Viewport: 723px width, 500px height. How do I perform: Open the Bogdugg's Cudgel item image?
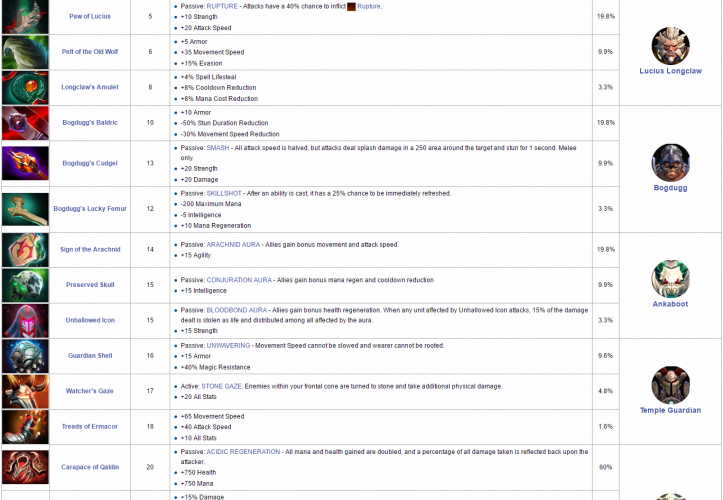pyautogui.click(x=23, y=162)
